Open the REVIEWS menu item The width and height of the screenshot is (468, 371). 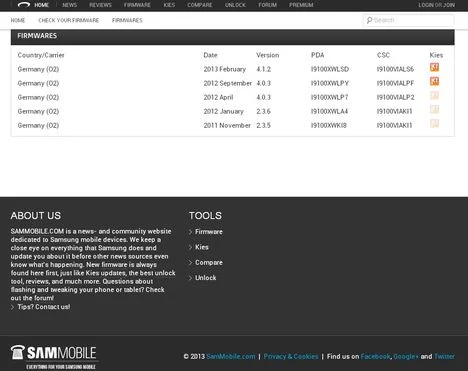pos(100,5)
